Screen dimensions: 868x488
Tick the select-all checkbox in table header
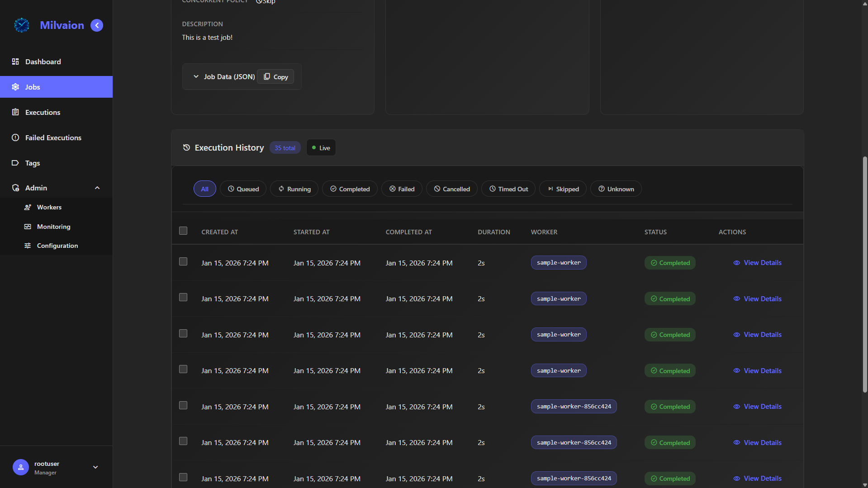183,231
